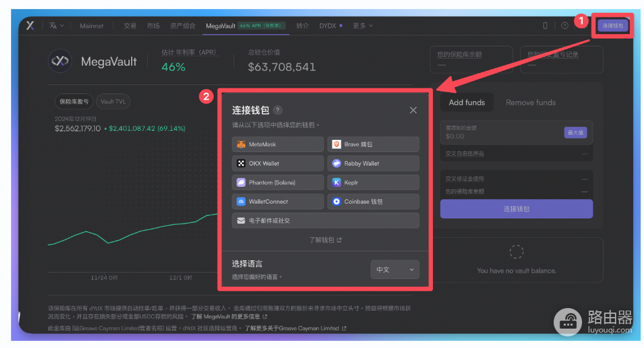644x348 pixels.
Task: Click the MegaVault round logo
Action: (x=60, y=61)
